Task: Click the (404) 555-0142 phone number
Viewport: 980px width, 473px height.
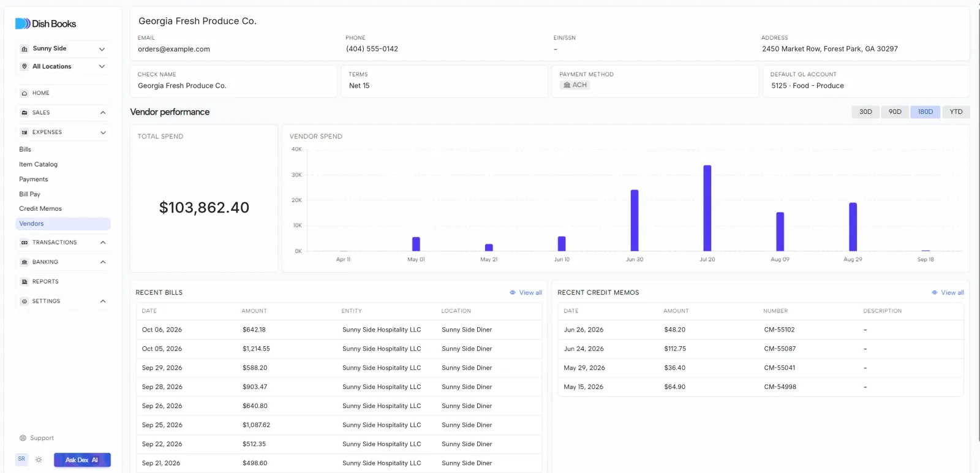Action: (372, 49)
